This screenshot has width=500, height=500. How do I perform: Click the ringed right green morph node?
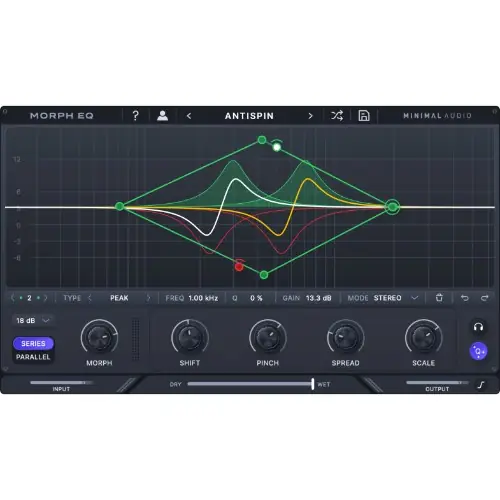(x=393, y=207)
